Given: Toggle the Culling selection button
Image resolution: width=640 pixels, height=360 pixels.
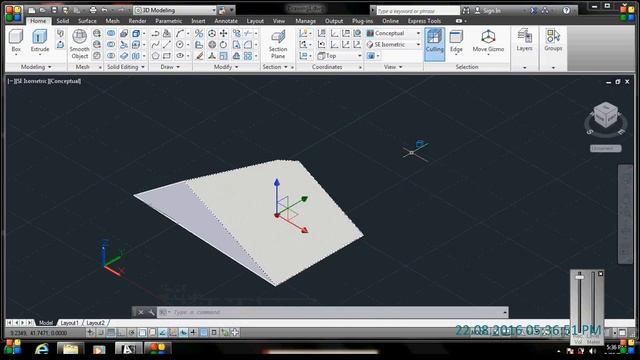Looking at the screenshot, I should click(x=434, y=44).
